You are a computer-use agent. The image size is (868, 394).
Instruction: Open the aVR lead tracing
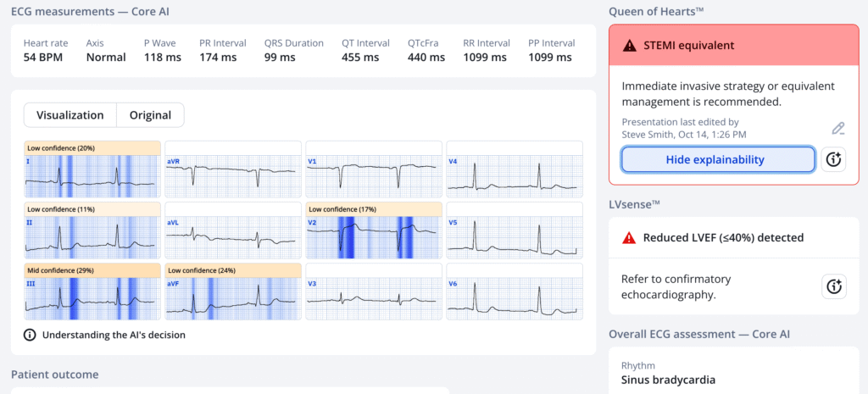[232, 170]
